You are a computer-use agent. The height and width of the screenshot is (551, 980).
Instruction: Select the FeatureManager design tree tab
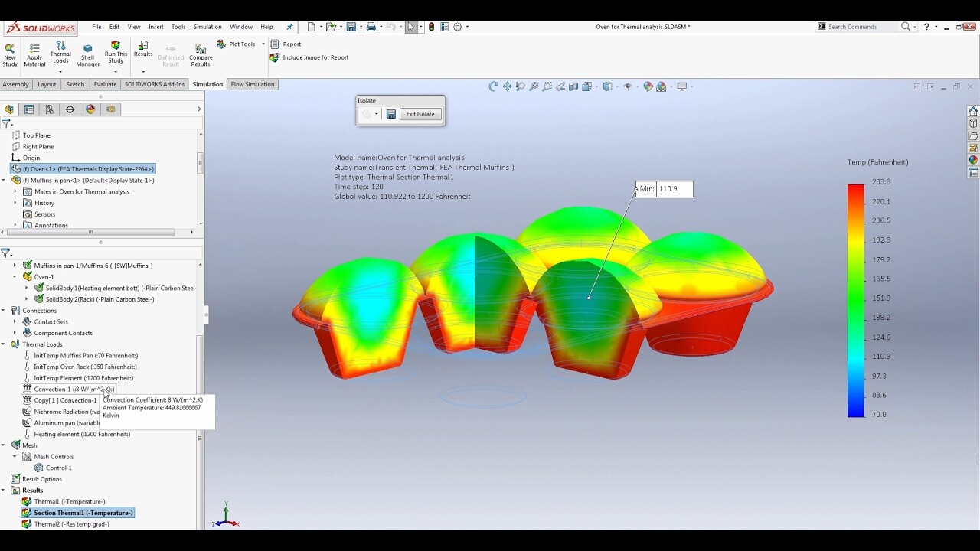click(10, 109)
